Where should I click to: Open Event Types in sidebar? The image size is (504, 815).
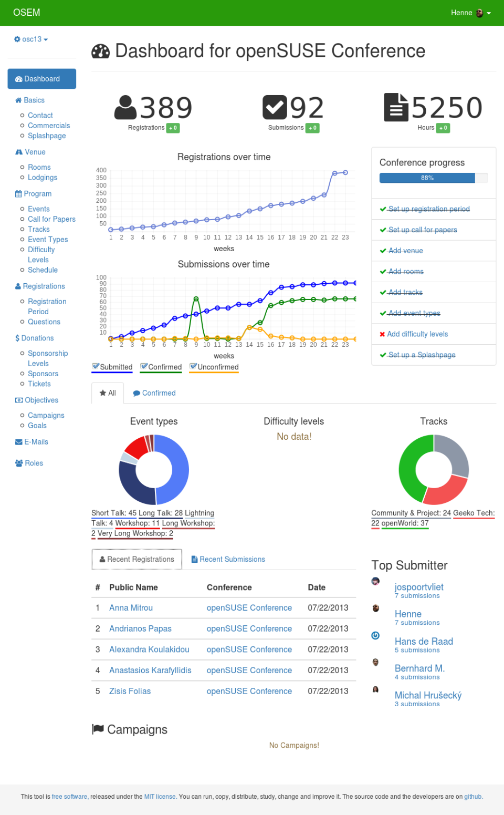pos(48,240)
